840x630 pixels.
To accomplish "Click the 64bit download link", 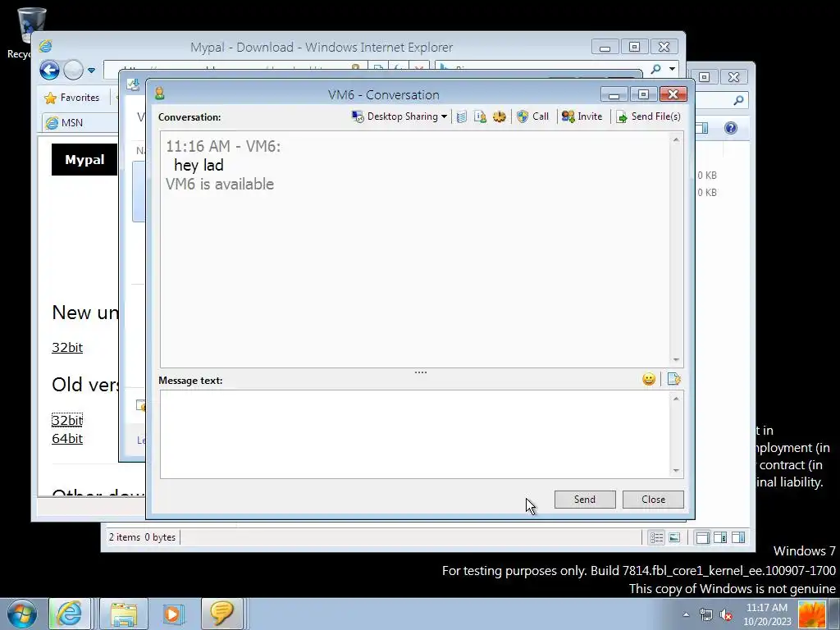I will (x=67, y=438).
